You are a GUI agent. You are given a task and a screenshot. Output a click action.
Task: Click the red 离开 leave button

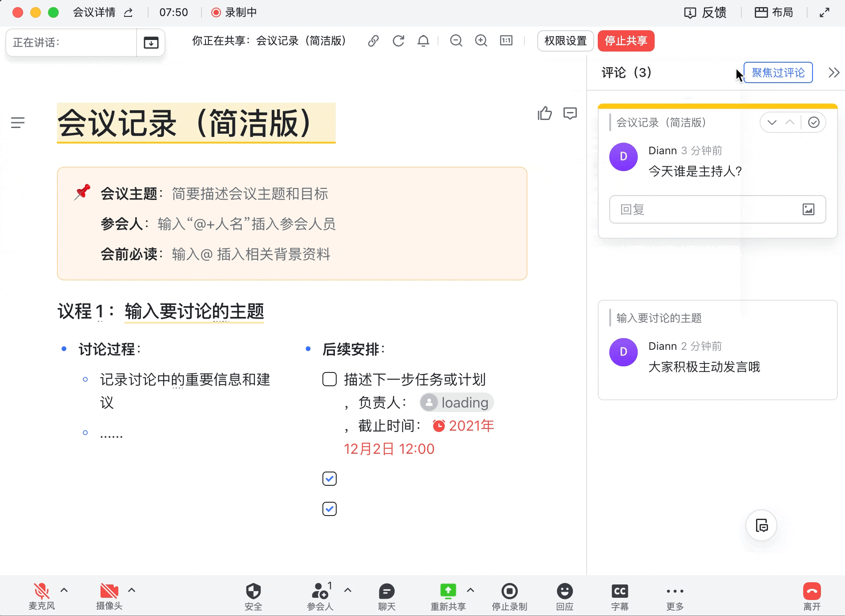(x=812, y=596)
